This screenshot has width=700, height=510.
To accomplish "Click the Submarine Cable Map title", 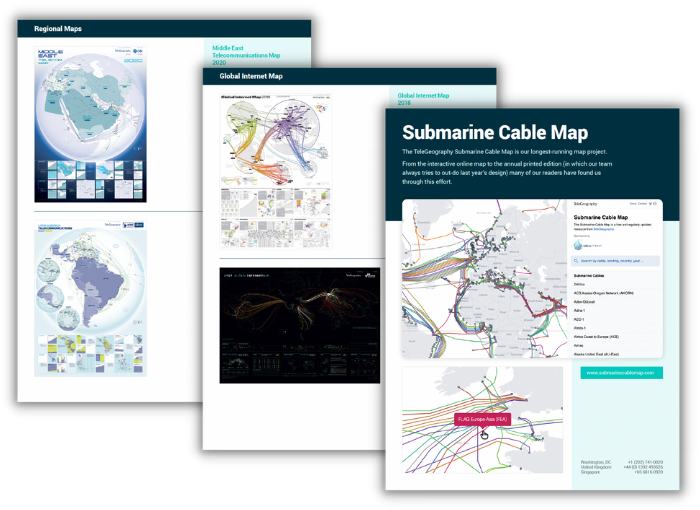I will (x=494, y=132).
